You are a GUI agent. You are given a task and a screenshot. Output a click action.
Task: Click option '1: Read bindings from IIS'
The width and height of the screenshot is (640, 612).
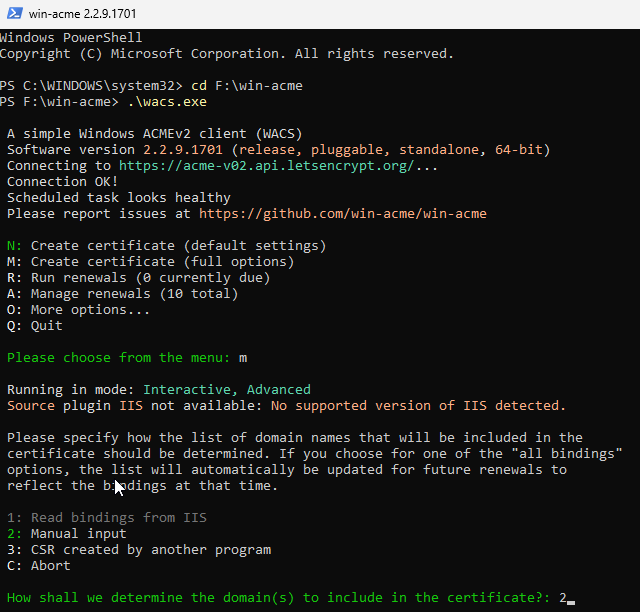pyautogui.click(x=107, y=518)
